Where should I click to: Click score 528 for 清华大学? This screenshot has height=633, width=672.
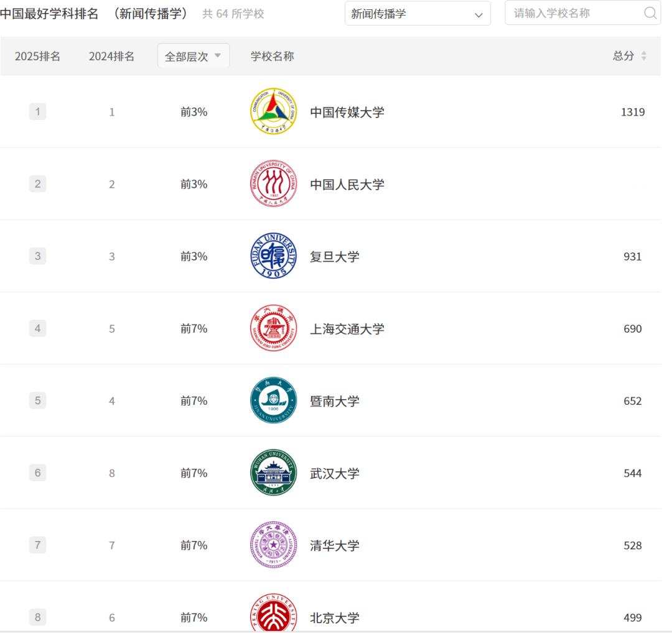[x=633, y=545]
